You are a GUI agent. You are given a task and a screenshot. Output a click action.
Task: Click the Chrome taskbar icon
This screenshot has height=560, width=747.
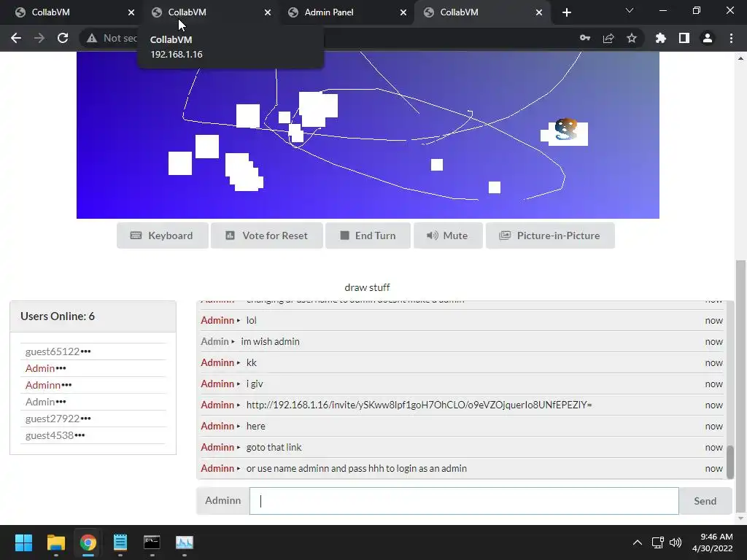click(x=88, y=542)
